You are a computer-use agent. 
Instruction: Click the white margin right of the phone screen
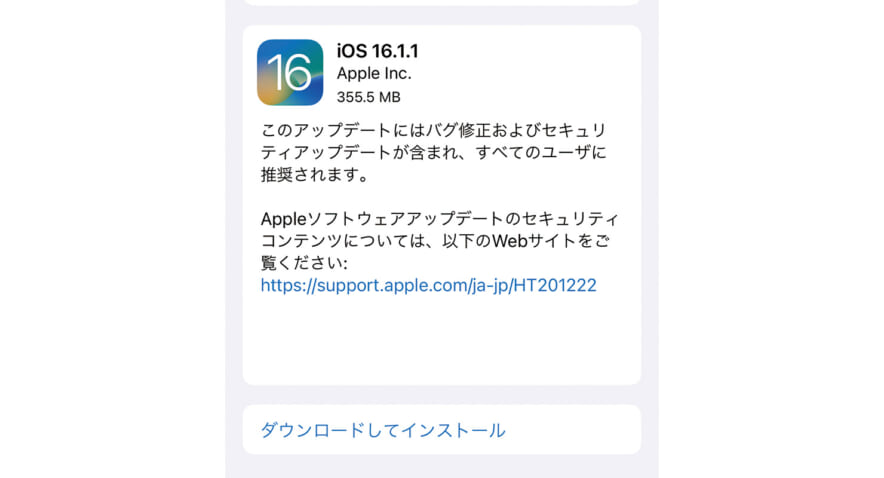771,239
